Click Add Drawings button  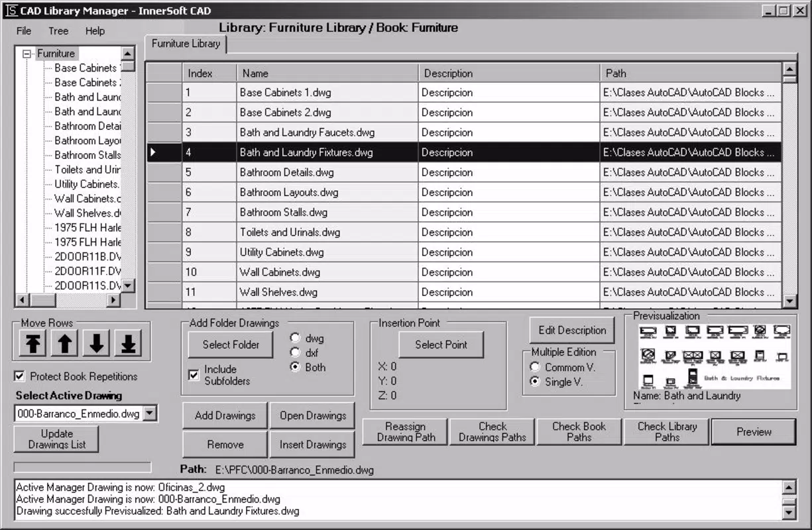(x=225, y=415)
